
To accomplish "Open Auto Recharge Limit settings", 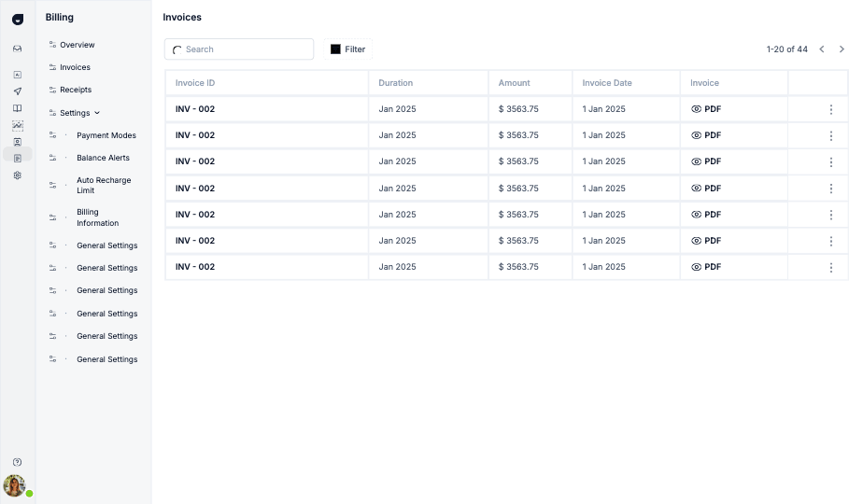I will pyautogui.click(x=104, y=186).
